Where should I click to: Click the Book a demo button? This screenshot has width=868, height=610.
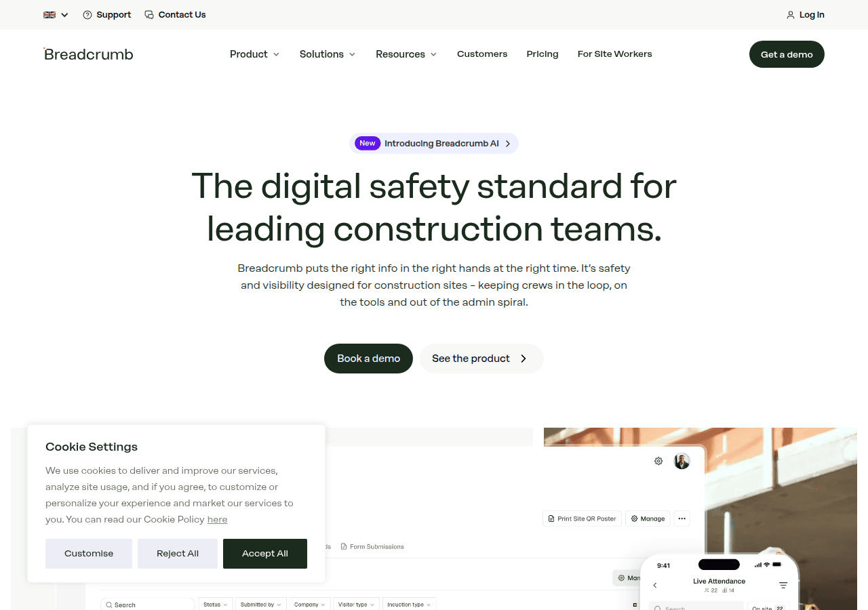tap(368, 359)
